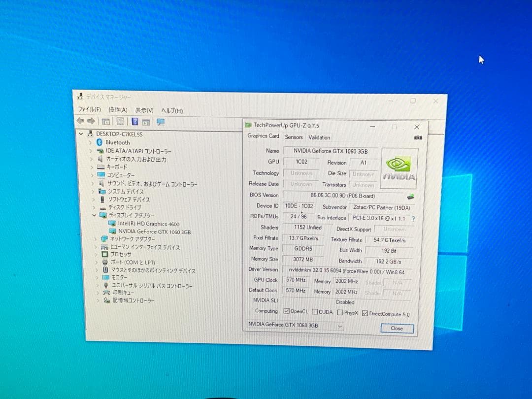Click the GPU-Z screenshot camera icon
The width and height of the screenshot is (532, 399).
[418, 137]
